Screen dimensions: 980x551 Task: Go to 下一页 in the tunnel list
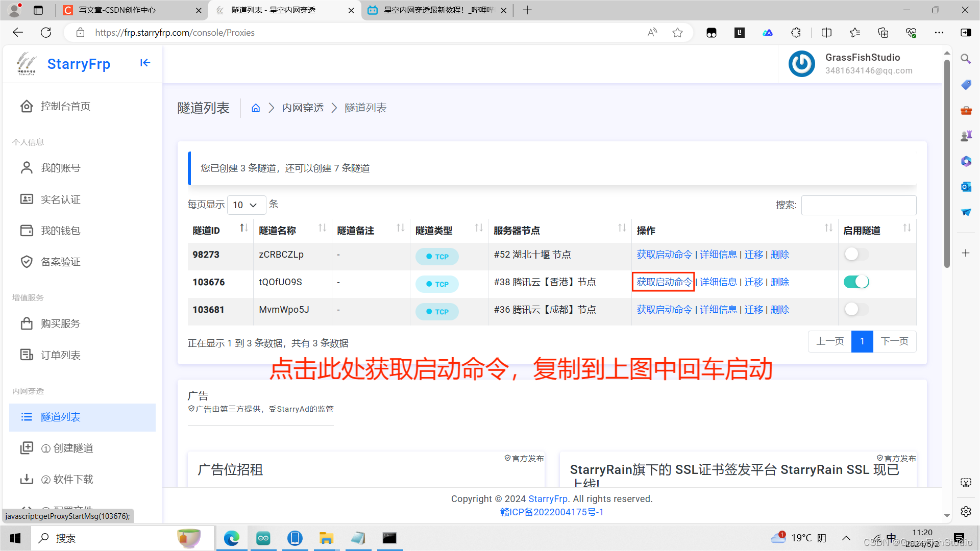click(x=895, y=341)
